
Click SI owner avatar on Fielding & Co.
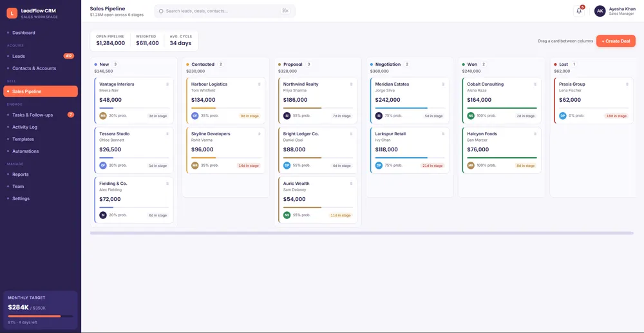103,215
